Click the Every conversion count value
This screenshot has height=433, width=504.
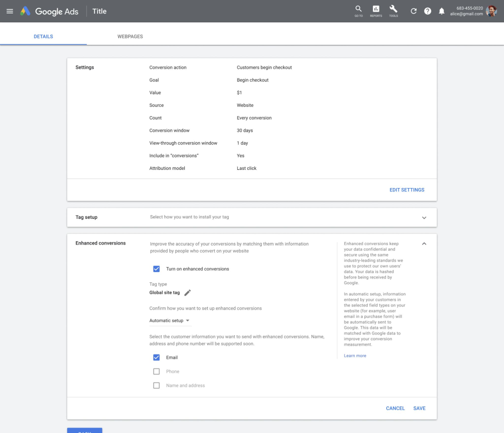[x=254, y=118]
